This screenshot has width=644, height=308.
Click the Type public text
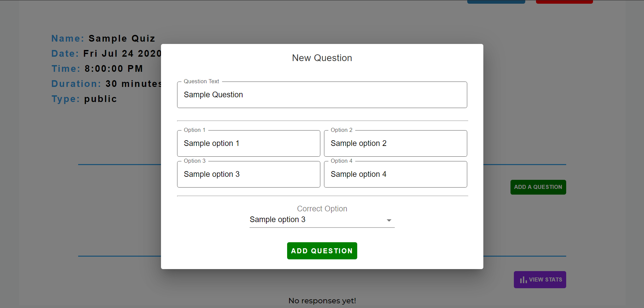coord(100,99)
